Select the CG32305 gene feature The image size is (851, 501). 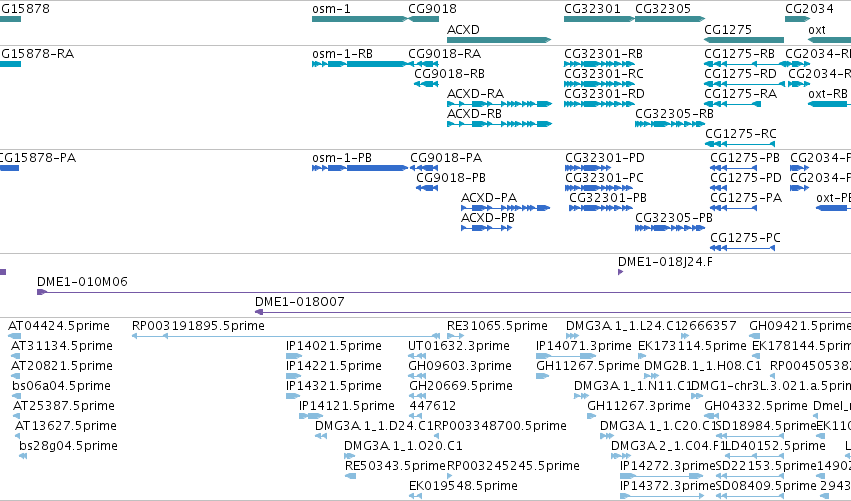click(x=670, y=19)
